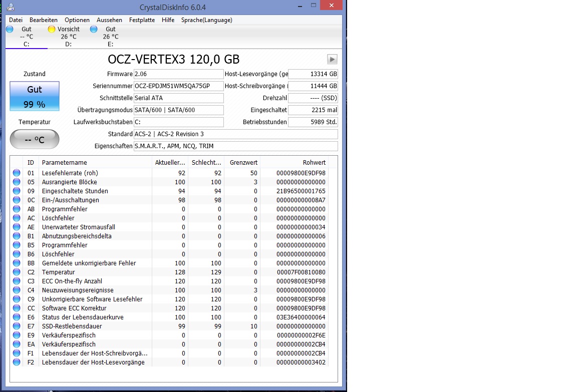577x392 pixels.
Task: Click status icon of Lebensdauer der Host-Lesevorgänge row
Action: click(x=17, y=362)
